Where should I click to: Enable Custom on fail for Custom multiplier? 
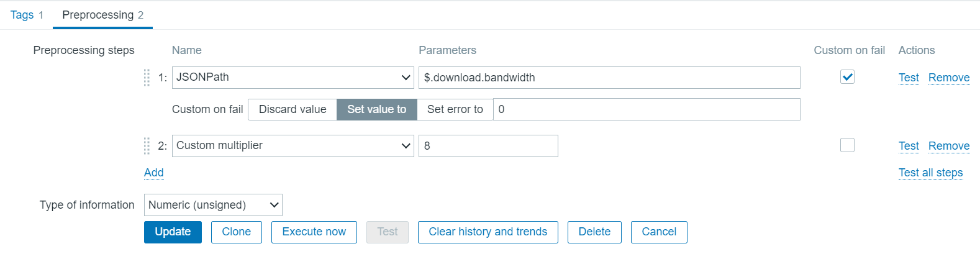[x=847, y=145]
